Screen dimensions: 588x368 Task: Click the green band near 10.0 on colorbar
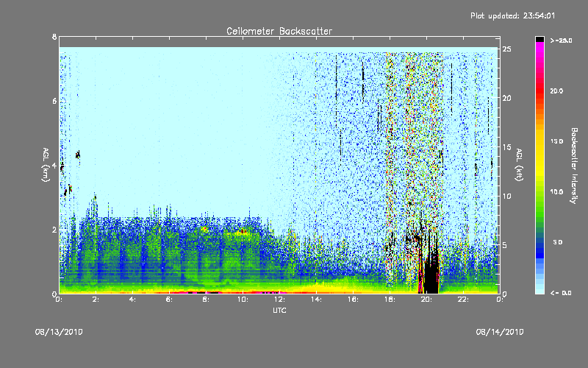[x=539, y=192]
